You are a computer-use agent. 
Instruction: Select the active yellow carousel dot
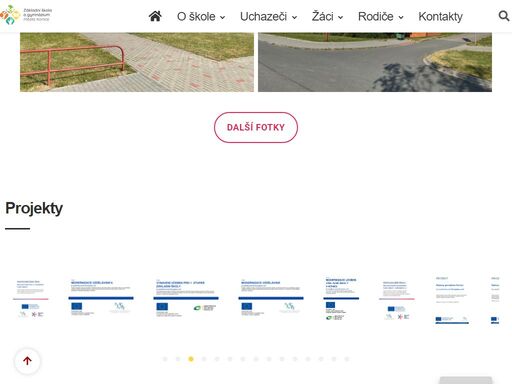[x=191, y=359]
